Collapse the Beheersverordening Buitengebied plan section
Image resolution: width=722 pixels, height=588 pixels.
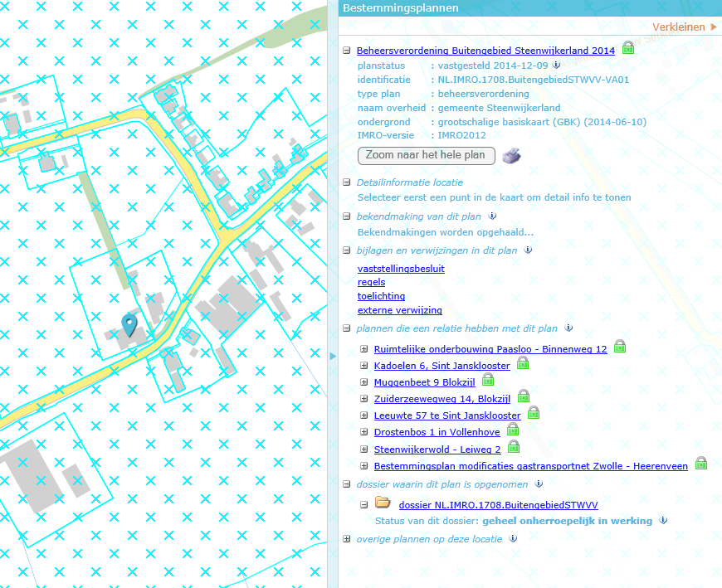[x=347, y=50]
